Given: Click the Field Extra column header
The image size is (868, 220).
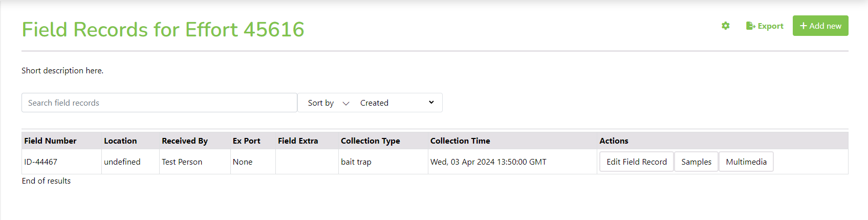Looking at the screenshot, I should [298, 141].
